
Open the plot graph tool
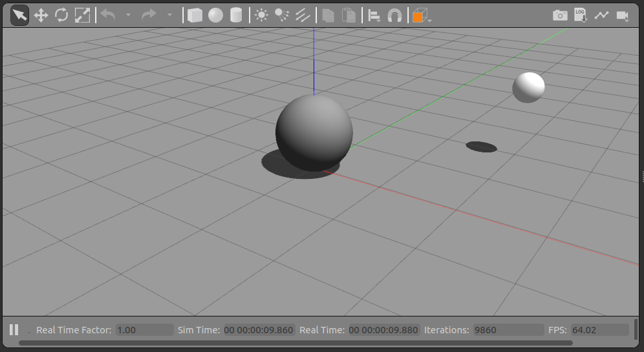point(601,16)
